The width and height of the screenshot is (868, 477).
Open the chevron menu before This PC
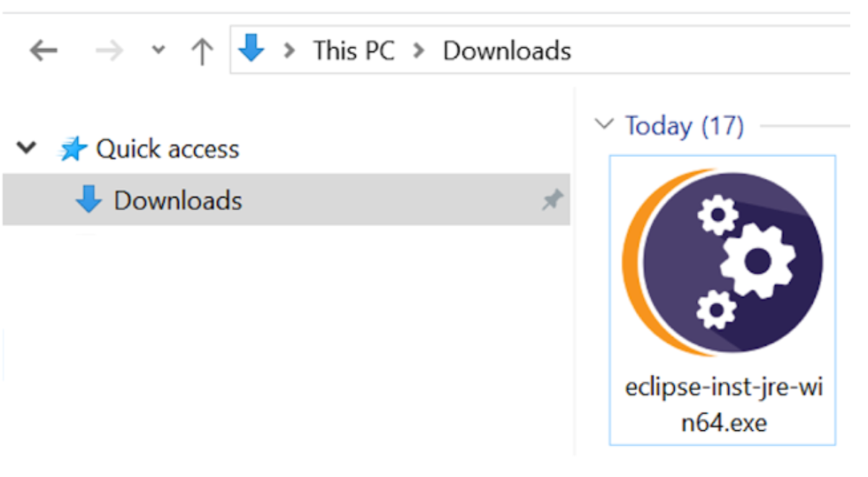[289, 51]
